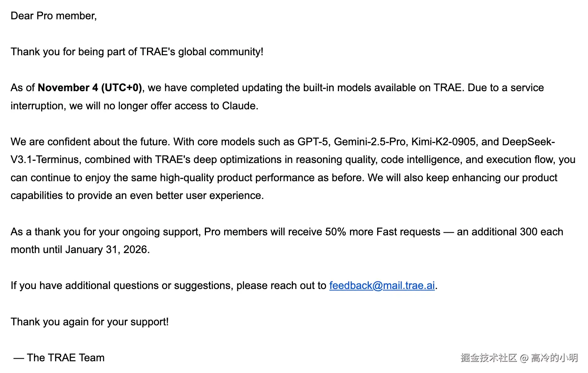Open the feedback@mail.trae.ai email link
588x373 pixels.
point(382,286)
